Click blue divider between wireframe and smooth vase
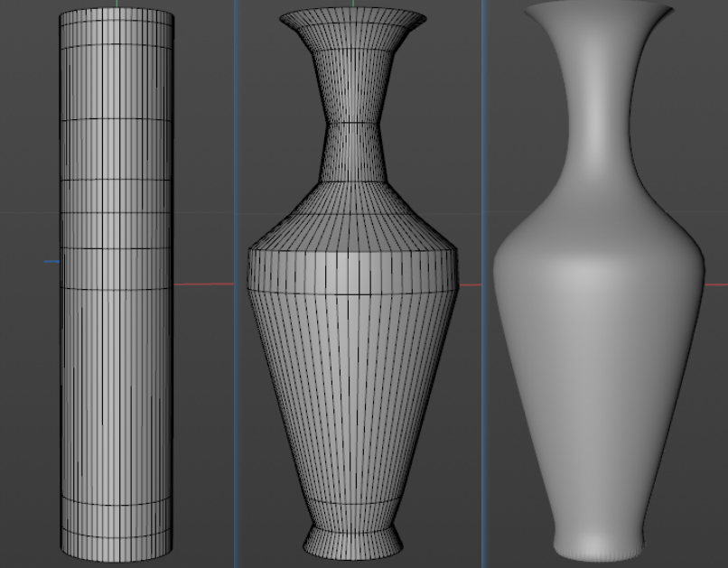This screenshot has width=728, height=568. pos(483,361)
